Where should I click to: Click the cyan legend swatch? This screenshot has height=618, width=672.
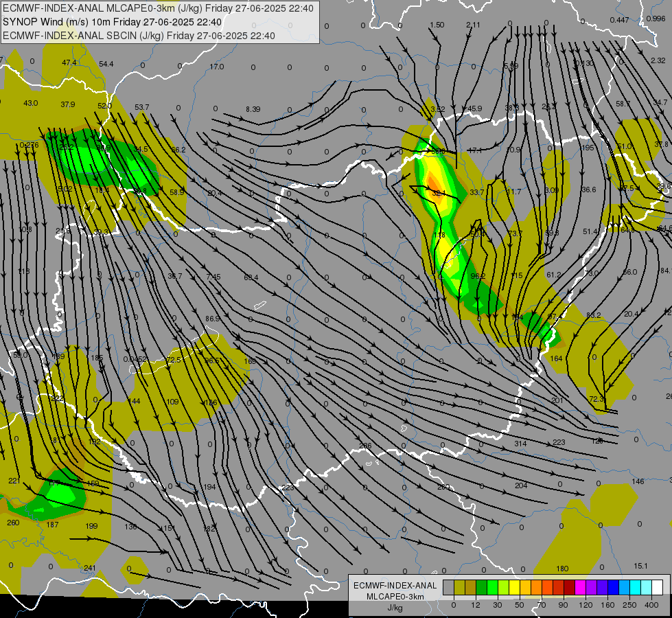click(x=635, y=587)
